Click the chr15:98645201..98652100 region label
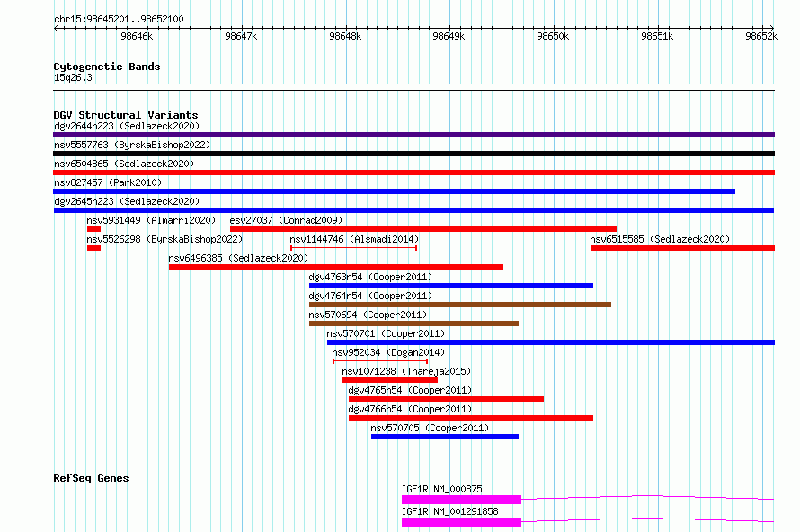Screen dimensions: 800x532 (x=119, y=20)
